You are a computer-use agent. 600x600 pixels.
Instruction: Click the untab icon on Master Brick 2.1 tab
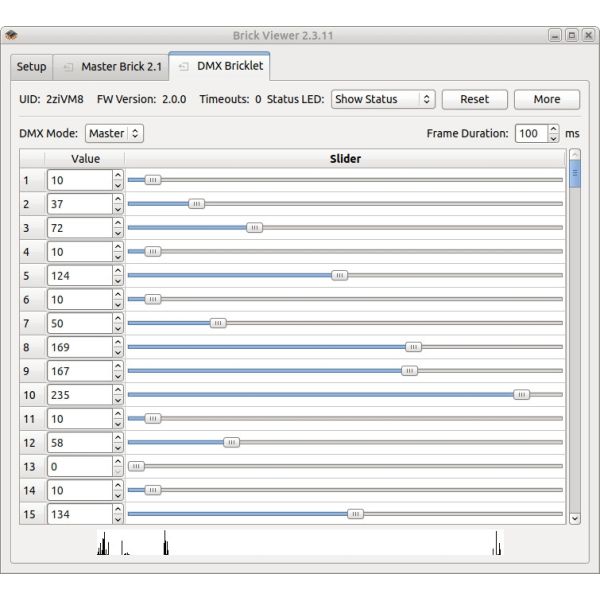point(68,67)
